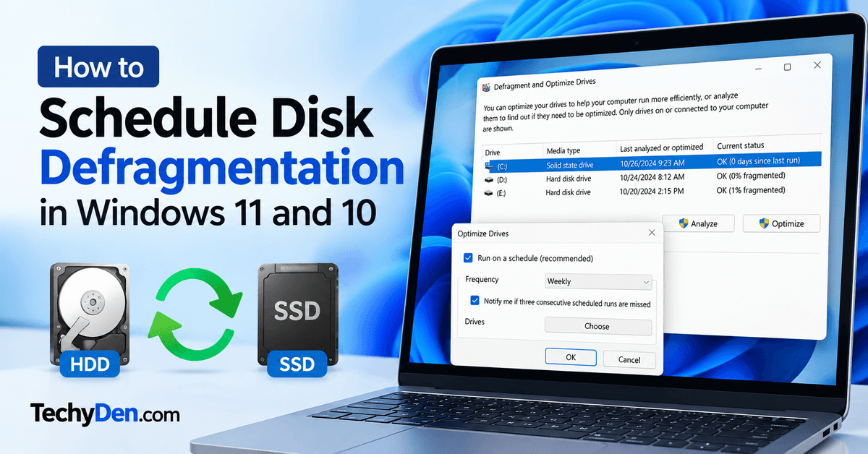Viewport: 868px width, 454px height.
Task: Select the 10/26/2024 9:23 AM cell
Action: (652, 163)
